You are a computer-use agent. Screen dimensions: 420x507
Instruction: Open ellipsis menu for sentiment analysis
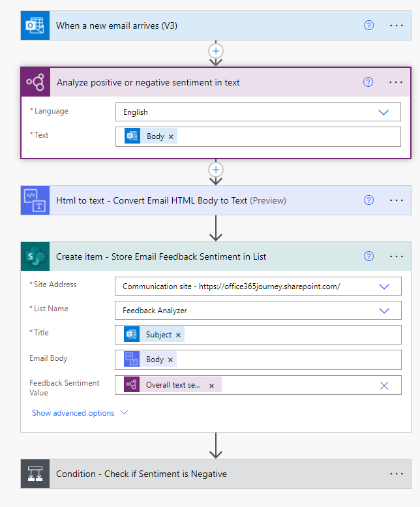pyautogui.click(x=396, y=82)
